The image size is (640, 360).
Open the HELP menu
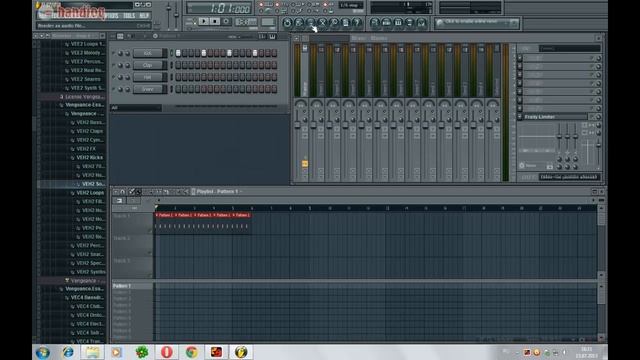coord(144,16)
